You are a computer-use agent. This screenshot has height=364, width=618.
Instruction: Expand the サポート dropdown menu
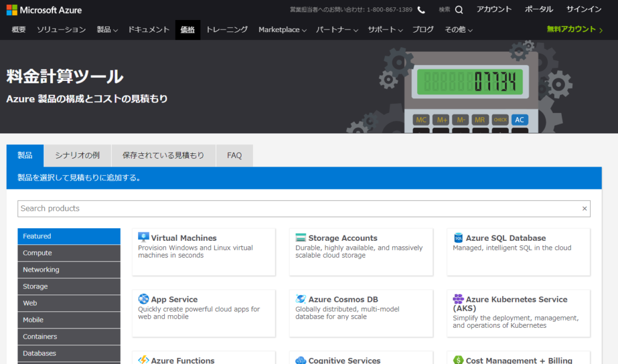point(384,30)
